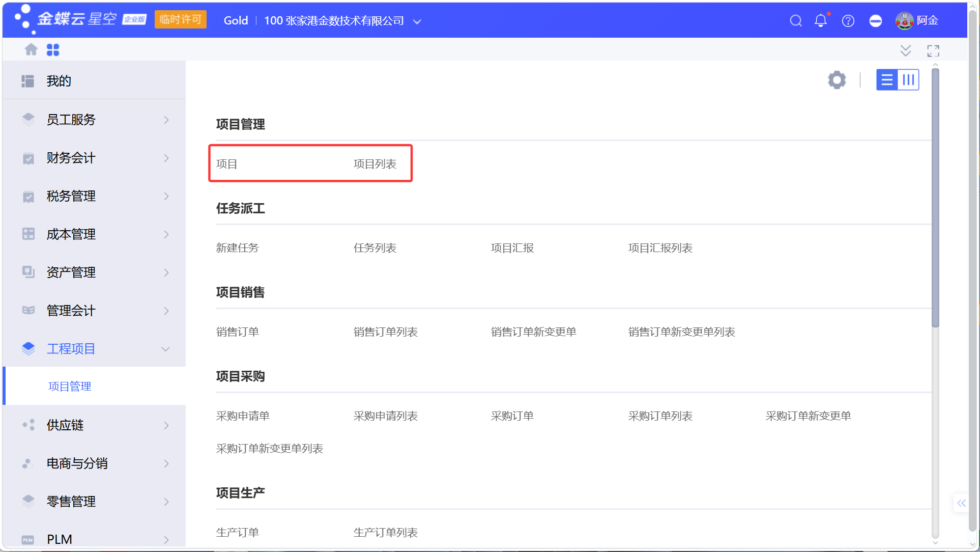Open the 采购订单 link

[512, 416]
